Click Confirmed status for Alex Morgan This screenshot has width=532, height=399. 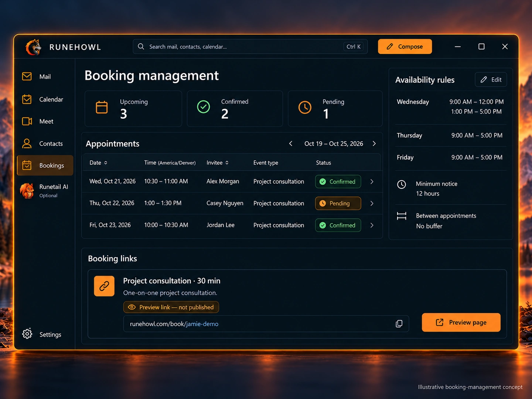338,181
